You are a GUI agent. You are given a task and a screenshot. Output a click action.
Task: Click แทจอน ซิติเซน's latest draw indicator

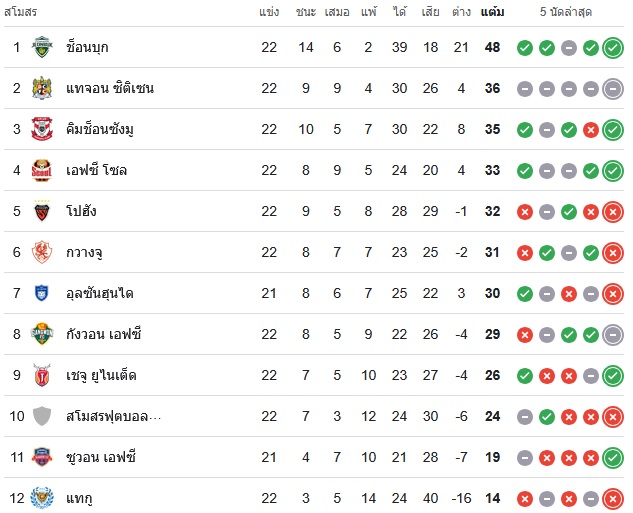click(613, 89)
